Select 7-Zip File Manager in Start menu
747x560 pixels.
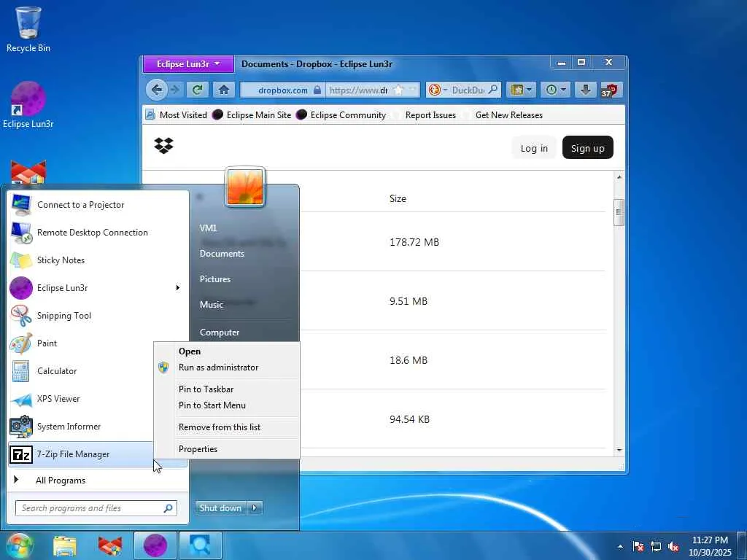pyautogui.click(x=81, y=454)
